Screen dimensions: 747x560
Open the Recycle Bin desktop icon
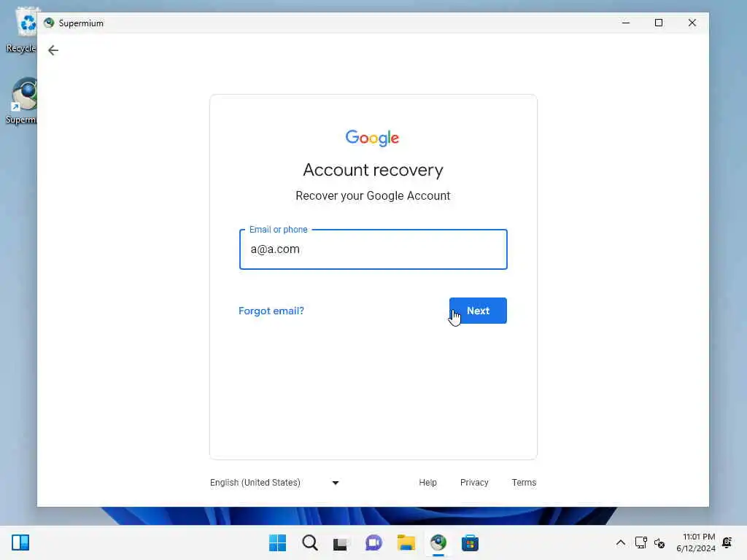pyautogui.click(x=21, y=29)
